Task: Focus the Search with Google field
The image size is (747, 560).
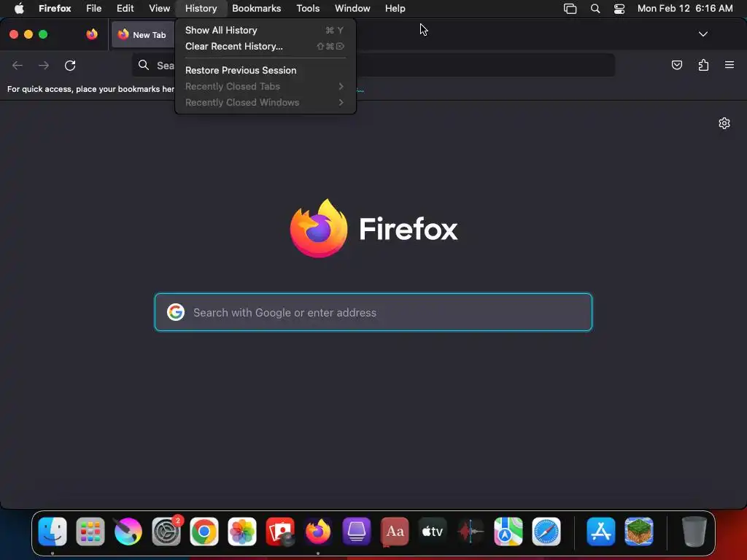Action: click(373, 312)
